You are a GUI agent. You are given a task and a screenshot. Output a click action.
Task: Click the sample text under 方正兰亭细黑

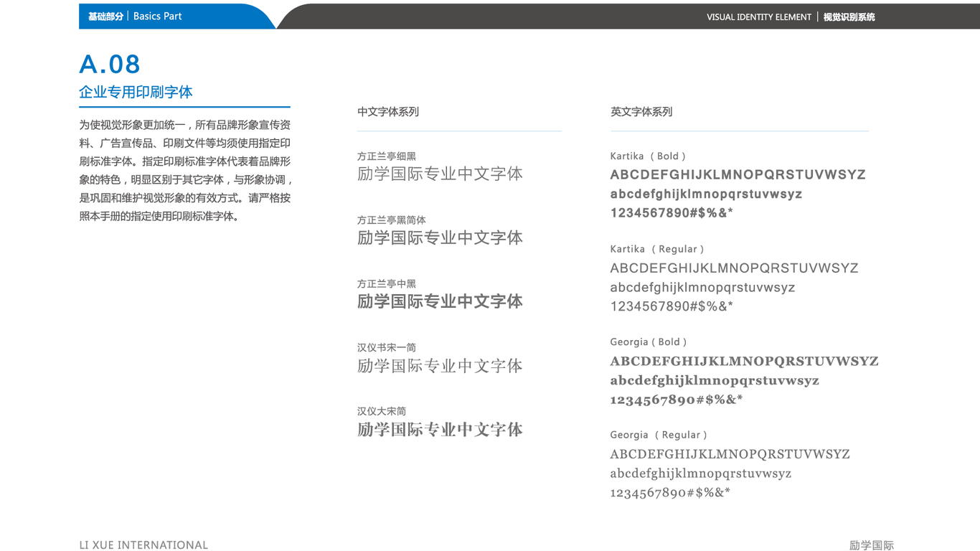(x=440, y=174)
